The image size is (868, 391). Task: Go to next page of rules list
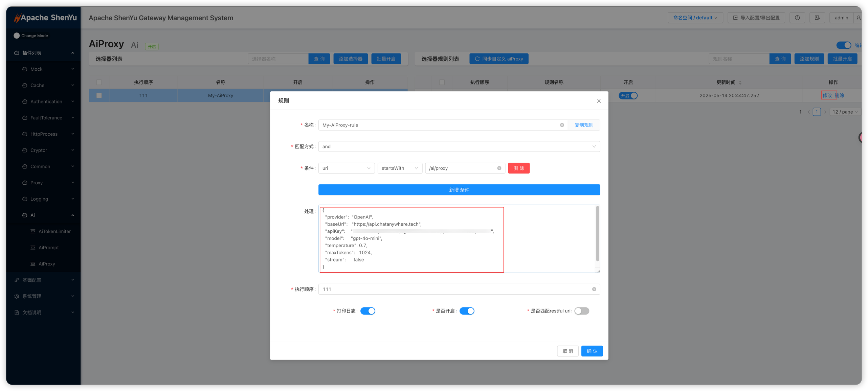pos(825,112)
